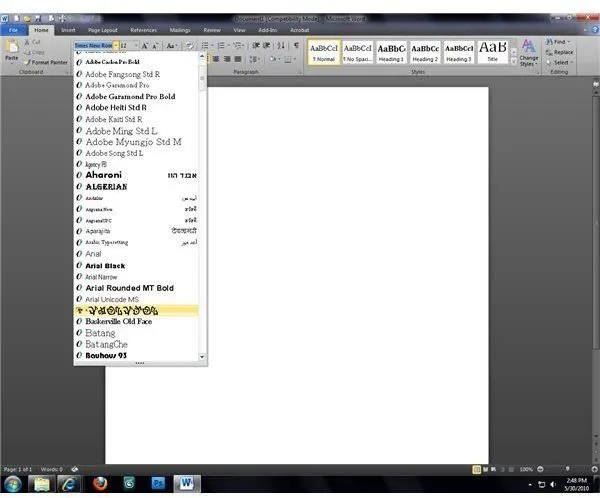Click the font list scroll down arrow
The height and width of the screenshot is (498, 600).
(202, 357)
